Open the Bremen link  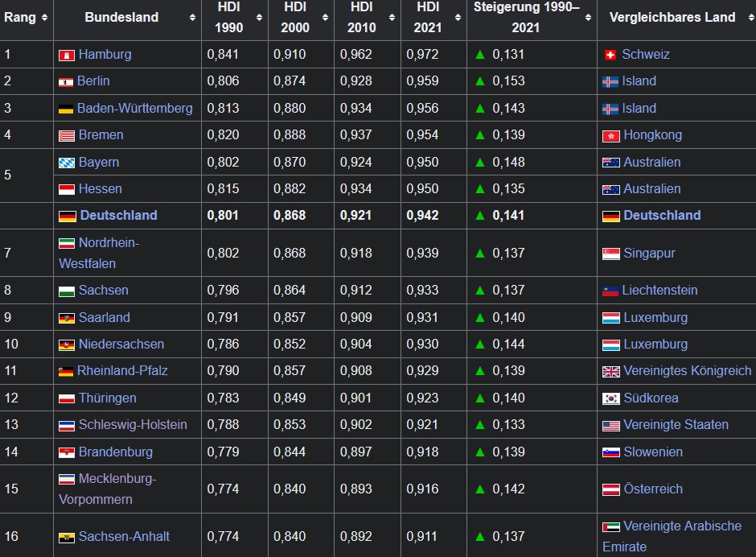(x=101, y=134)
